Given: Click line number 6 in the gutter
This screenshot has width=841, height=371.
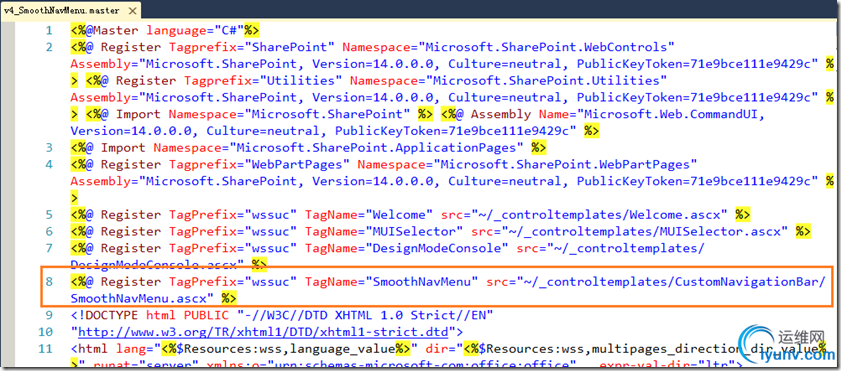Looking at the screenshot, I should (x=49, y=231).
